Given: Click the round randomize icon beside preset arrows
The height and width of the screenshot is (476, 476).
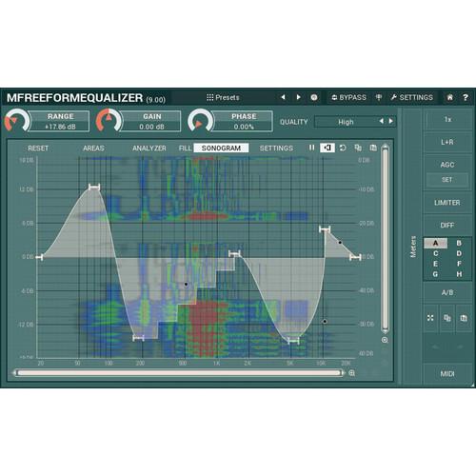Looking at the screenshot, I should (314, 97).
